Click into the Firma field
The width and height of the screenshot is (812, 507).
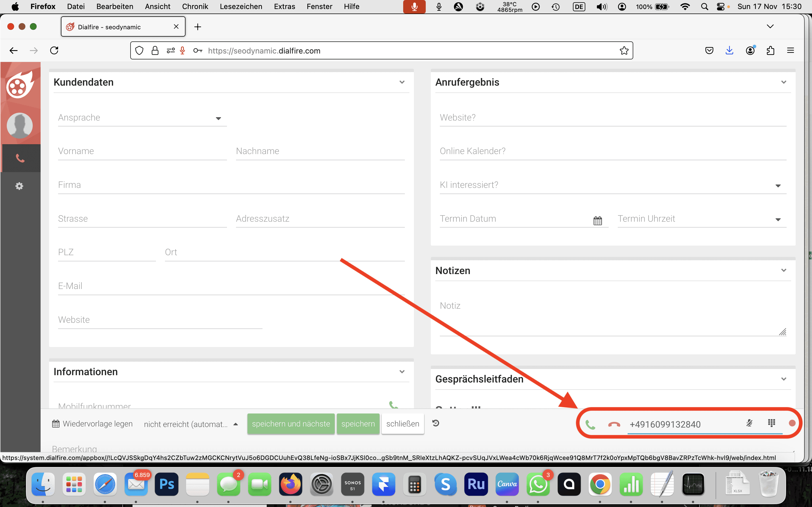click(x=231, y=185)
